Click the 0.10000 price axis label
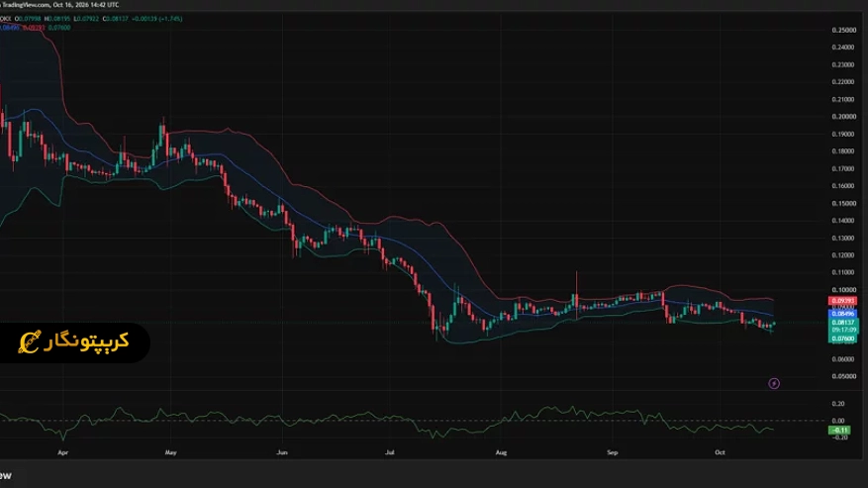The height and width of the screenshot is (488, 868). [x=843, y=290]
